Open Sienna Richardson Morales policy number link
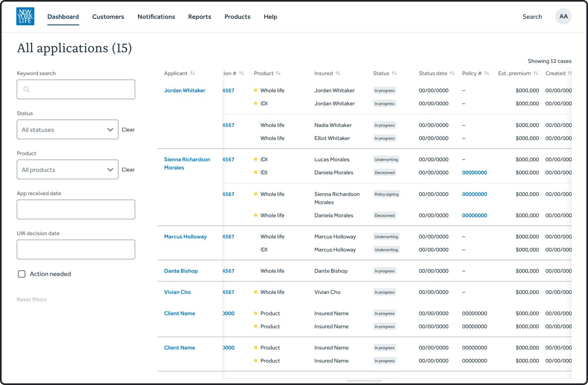 coord(474,194)
